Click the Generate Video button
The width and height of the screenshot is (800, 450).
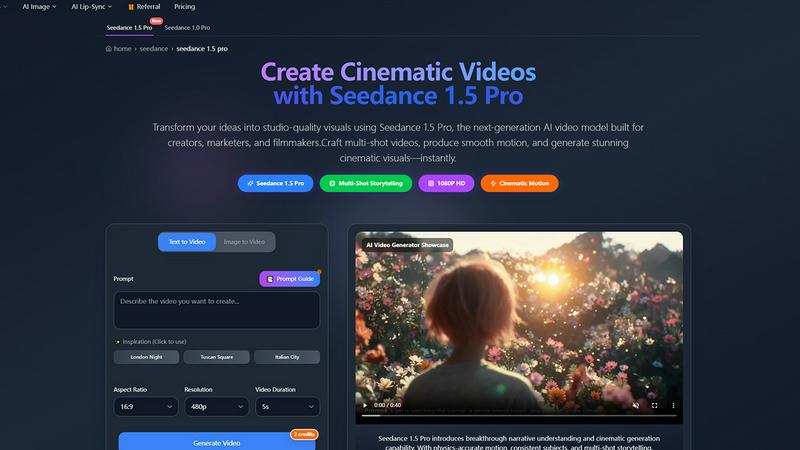coord(217,442)
